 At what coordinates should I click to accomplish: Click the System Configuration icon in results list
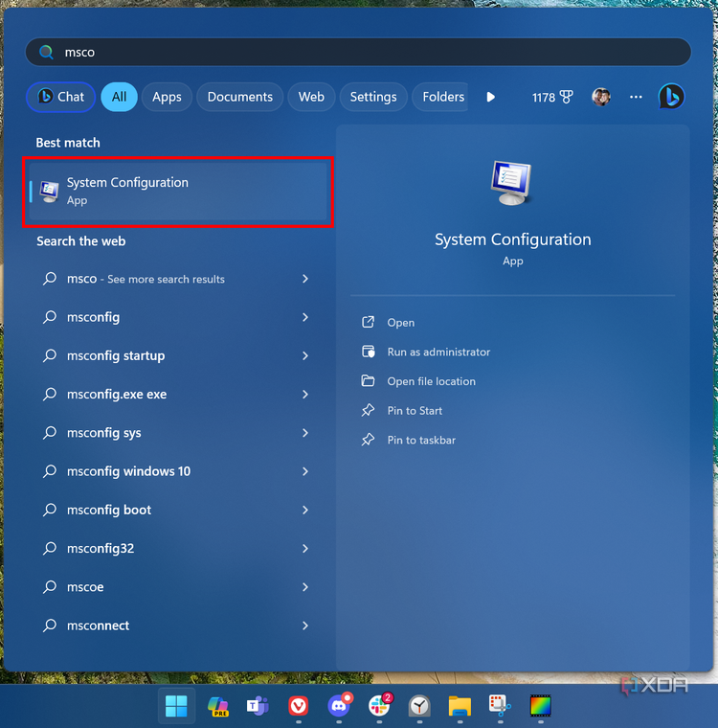[x=49, y=192]
